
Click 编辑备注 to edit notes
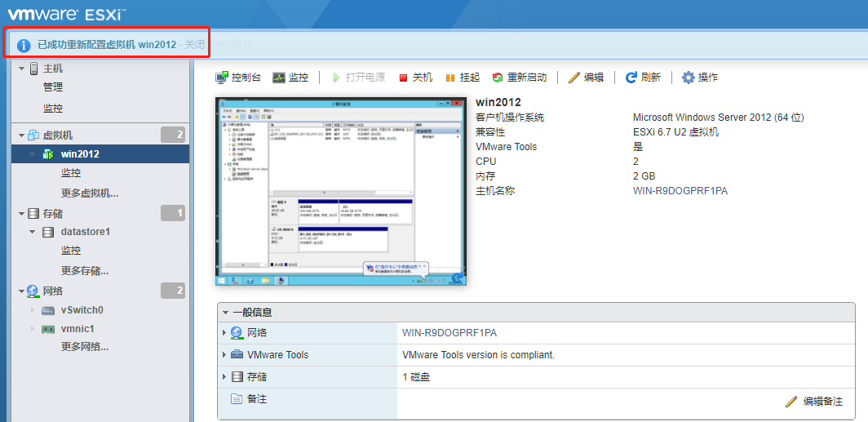click(814, 402)
